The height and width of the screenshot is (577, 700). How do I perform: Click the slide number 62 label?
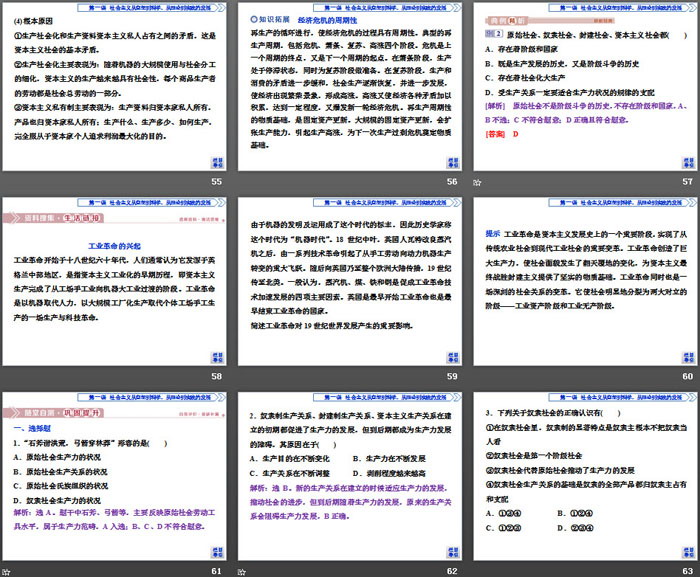point(453,570)
